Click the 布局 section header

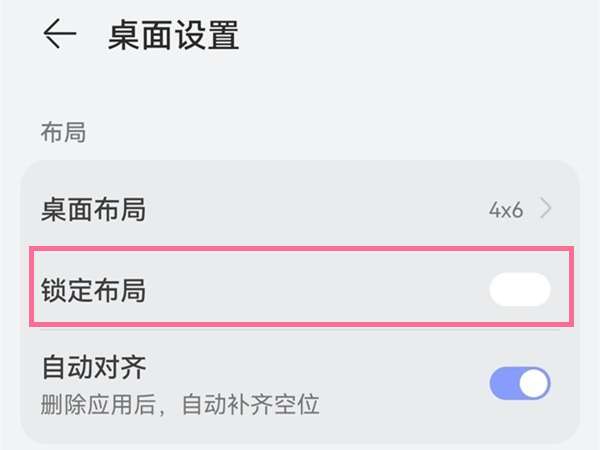coord(63,132)
